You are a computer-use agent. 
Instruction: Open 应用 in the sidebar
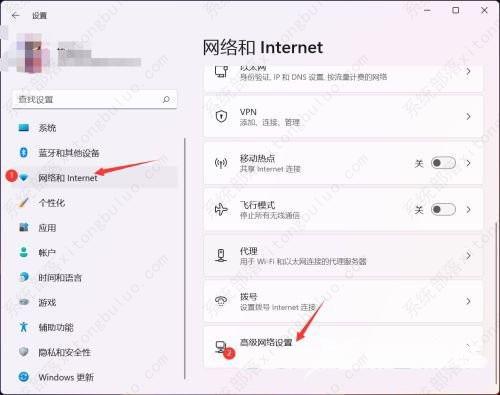[95, 227]
